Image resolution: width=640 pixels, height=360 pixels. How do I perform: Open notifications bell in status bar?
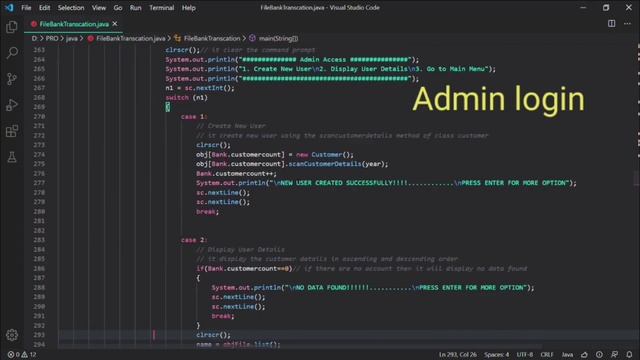click(629, 355)
